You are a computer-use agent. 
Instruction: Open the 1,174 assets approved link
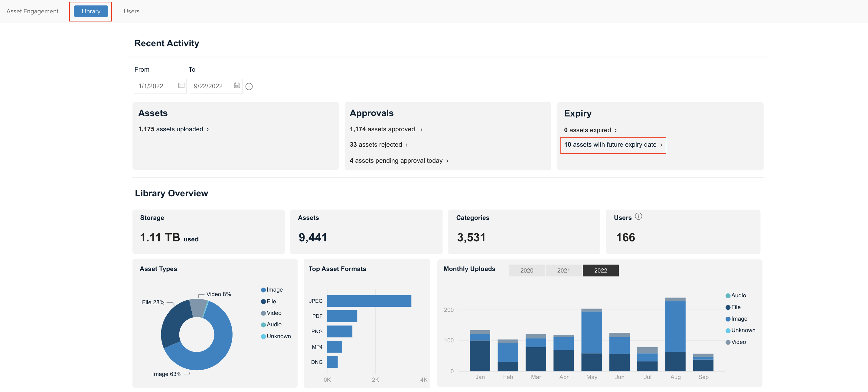point(386,129)
